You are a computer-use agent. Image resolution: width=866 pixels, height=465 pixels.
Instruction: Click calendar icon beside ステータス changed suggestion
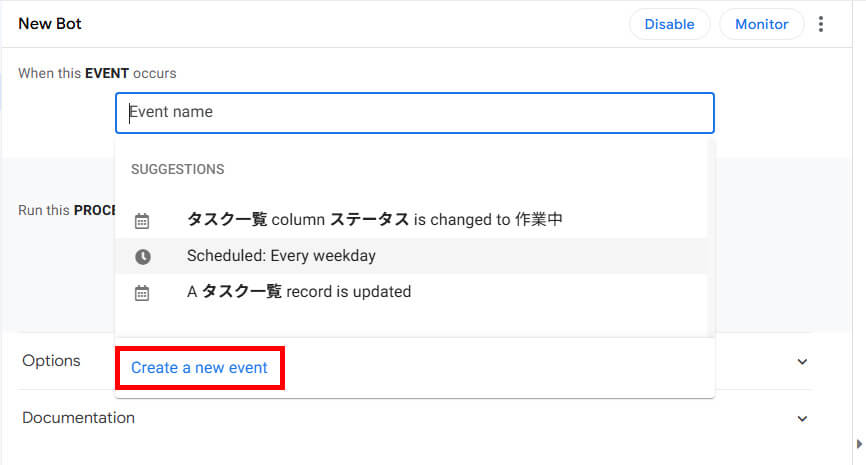(142, 221)
